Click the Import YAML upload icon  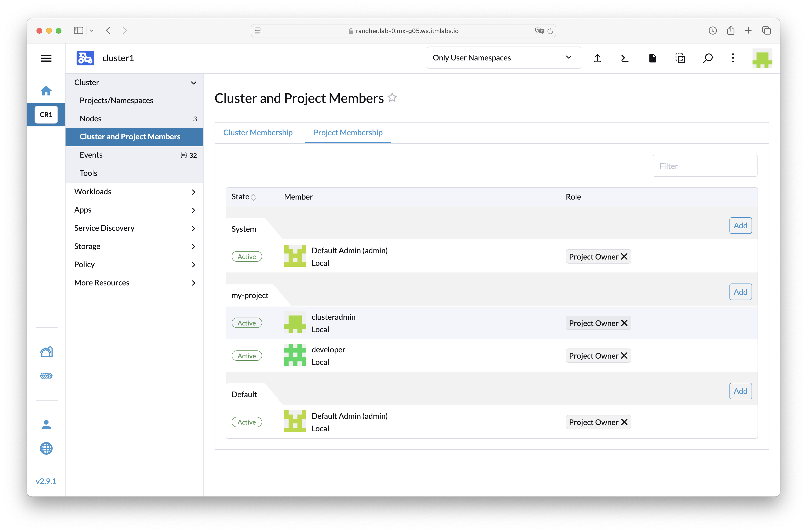coord(597,58)
